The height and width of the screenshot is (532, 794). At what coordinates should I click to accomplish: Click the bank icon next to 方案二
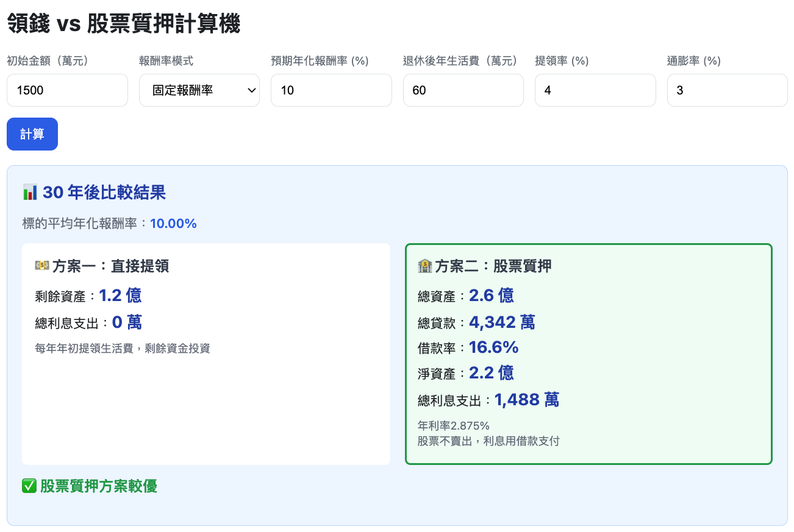click(x=424, y=266)
